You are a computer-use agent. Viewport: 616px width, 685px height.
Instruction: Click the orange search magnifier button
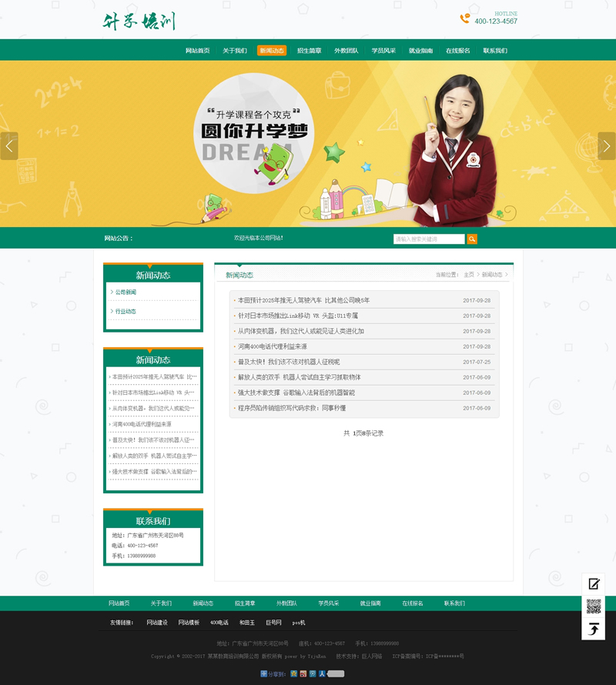coord(472,239)
